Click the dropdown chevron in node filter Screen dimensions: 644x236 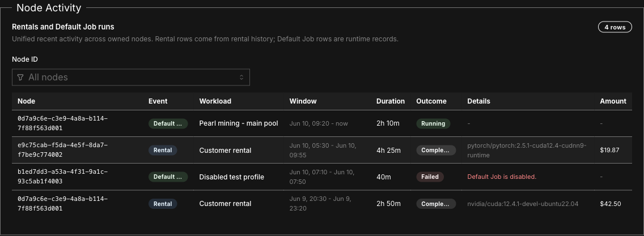click(241, 78)
